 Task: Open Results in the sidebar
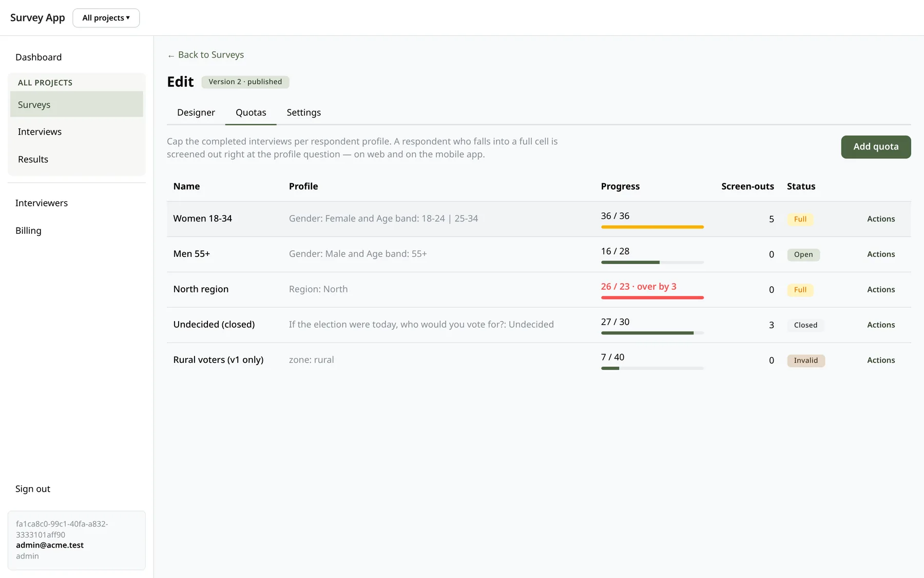click(x=76, y=159)
